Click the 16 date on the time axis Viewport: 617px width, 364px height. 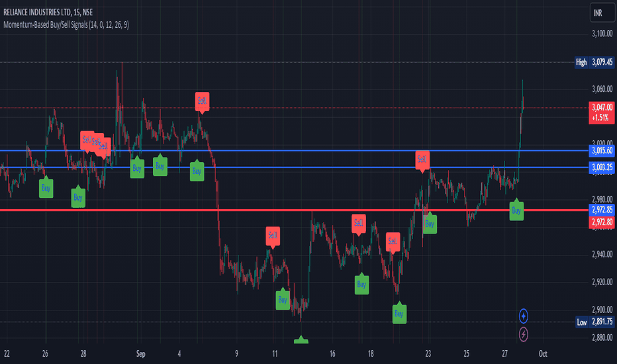(x=332, y=354)
